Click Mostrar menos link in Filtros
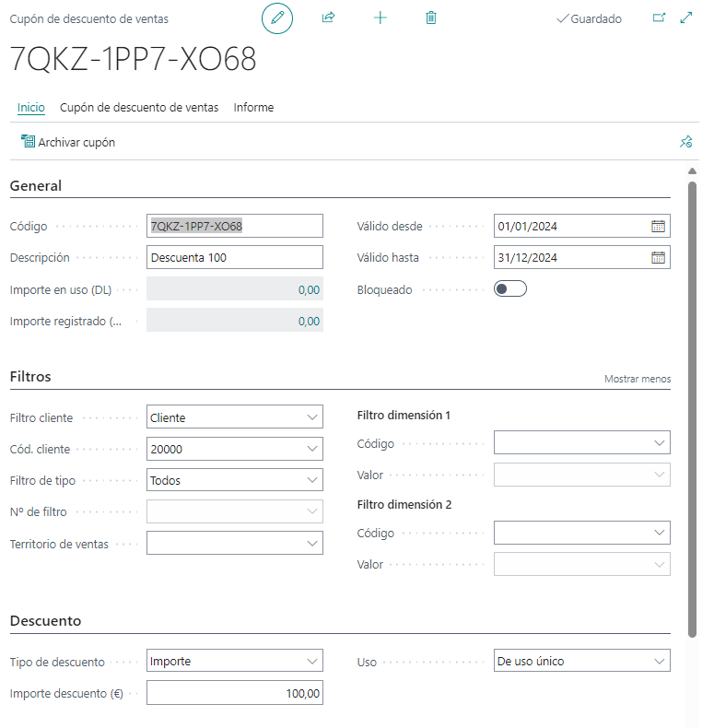The image size is (714, 728). pos(638,379)
